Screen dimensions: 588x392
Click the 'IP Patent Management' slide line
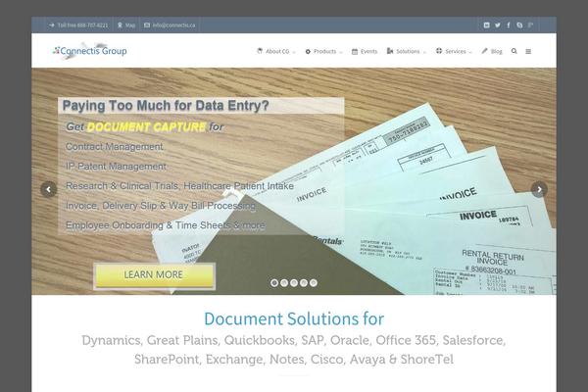pyautogui.click(x=116, y=167)
